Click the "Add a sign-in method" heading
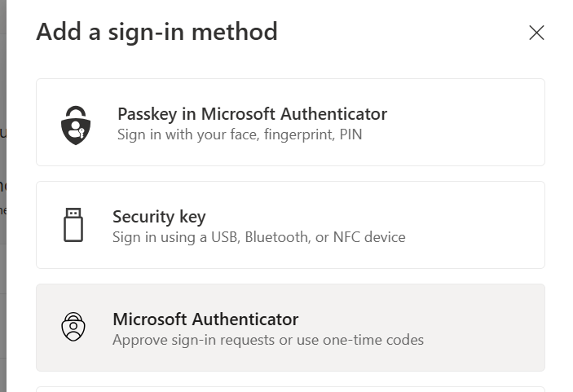This screenshot has height=392, width=573. tap(157, 32)
